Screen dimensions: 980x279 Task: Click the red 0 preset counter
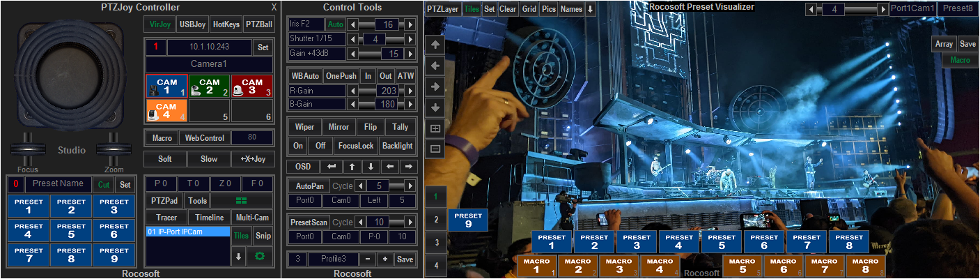click(15, 185)
